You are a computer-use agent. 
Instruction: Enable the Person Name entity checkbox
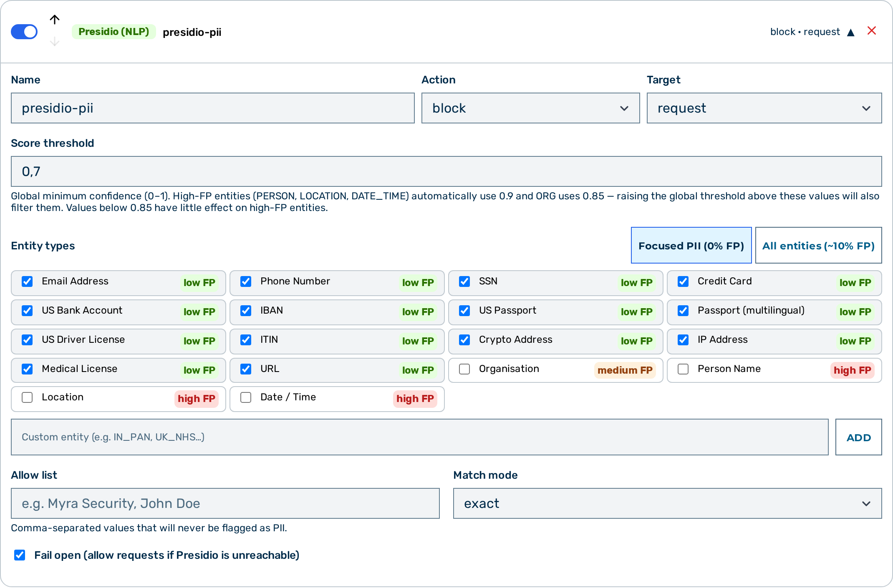[x=683, y=369]
